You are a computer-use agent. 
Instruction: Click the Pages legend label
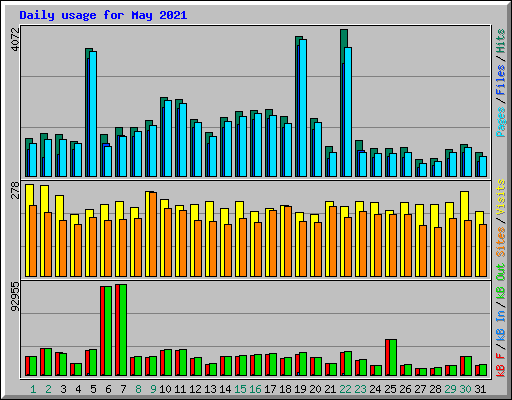point(500,122)
